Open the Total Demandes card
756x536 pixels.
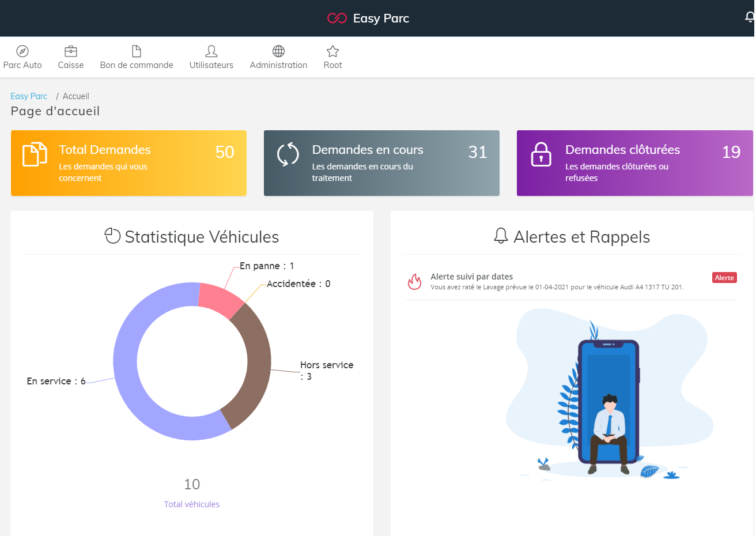(128, 163)
